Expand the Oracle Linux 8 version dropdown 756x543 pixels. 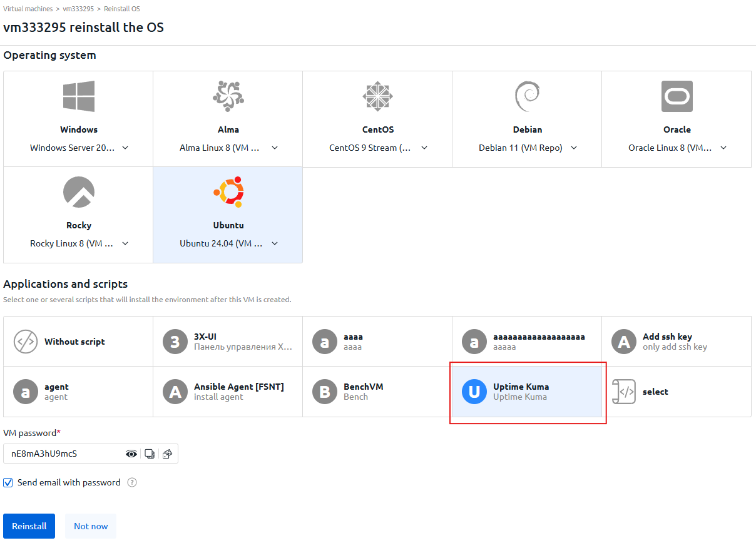tap(723, 148)
